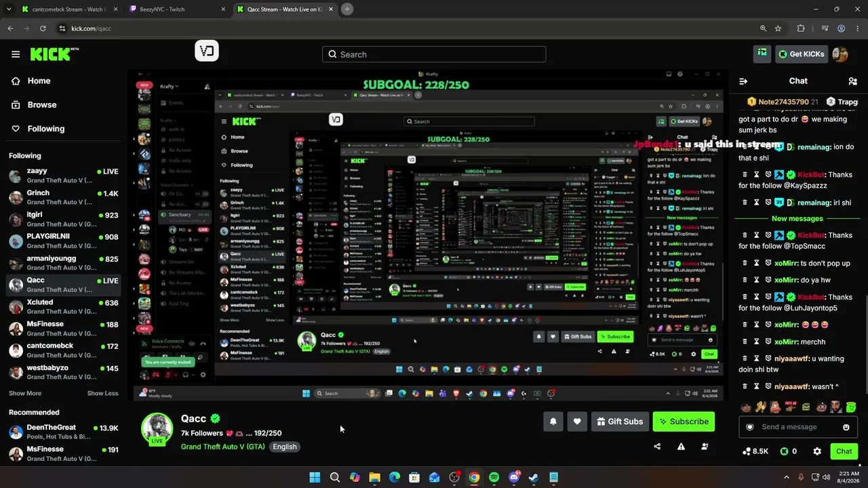This screenshot has height=488, width=868.
Task: Show hidden system tray icons
Action: pos(787,477)
